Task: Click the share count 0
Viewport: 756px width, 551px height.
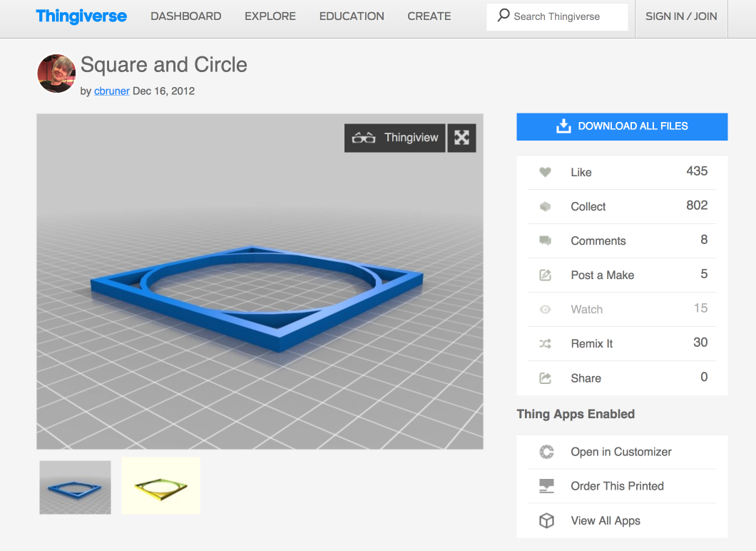Action: click(x=704, y=377)
